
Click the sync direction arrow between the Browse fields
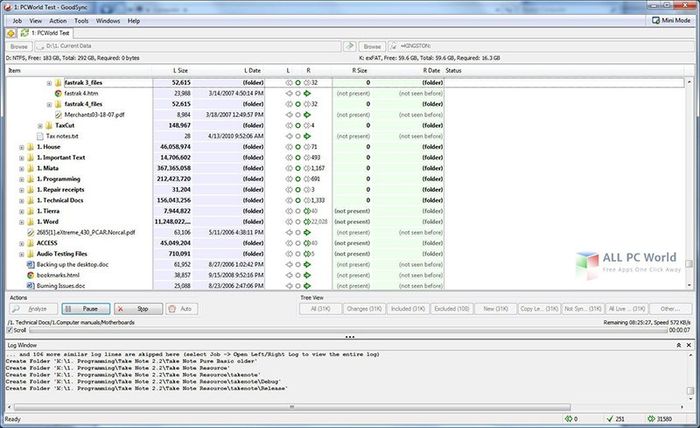point(349,46)
